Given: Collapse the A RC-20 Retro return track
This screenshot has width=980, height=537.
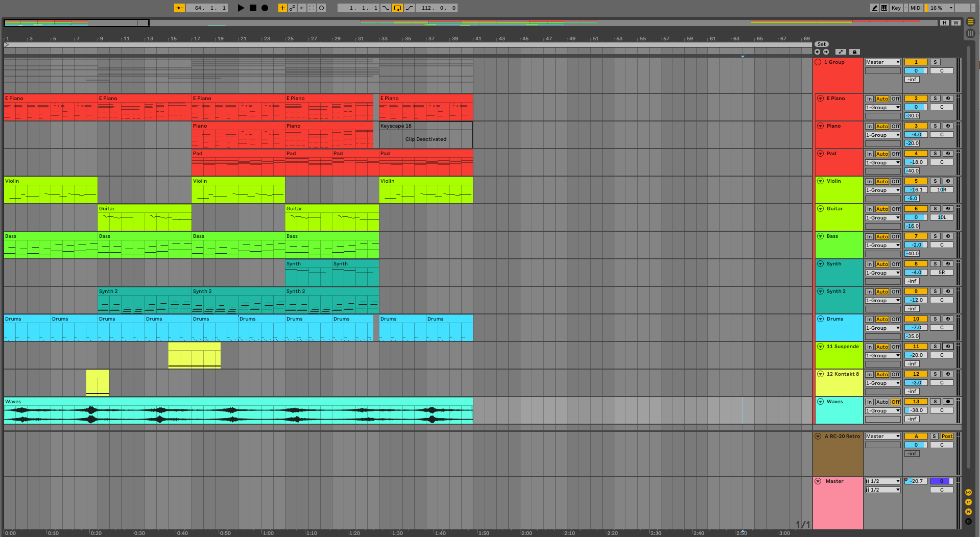Looking at the screenshot, I should click(818, 436).
